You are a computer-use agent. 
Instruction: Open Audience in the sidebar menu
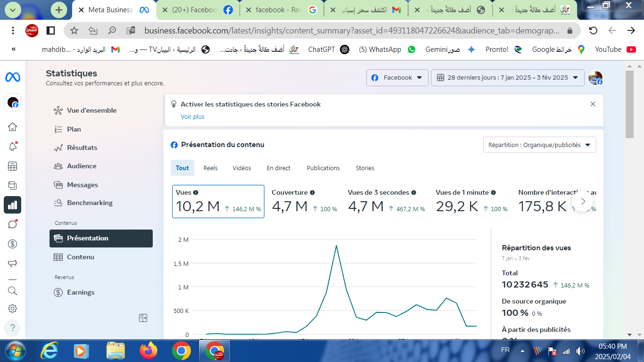(82, 166)
